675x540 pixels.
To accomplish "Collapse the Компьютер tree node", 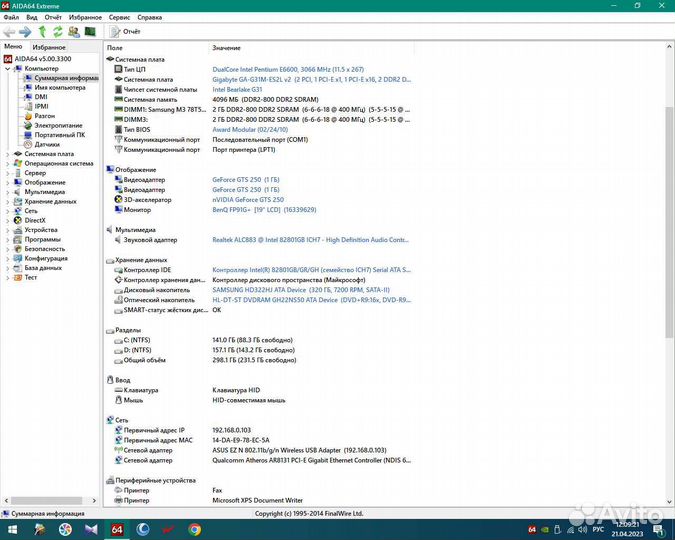I will [x=7, y=68].
